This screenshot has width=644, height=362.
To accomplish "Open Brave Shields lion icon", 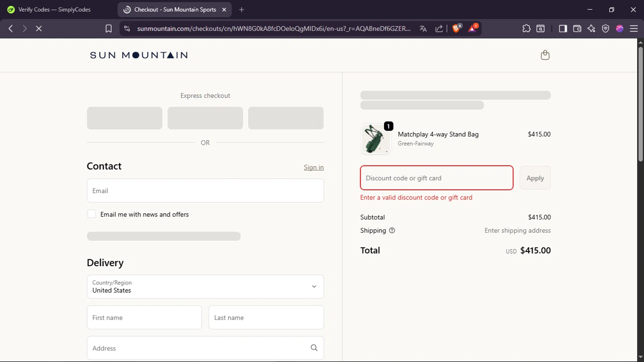I will coord(456,28).
